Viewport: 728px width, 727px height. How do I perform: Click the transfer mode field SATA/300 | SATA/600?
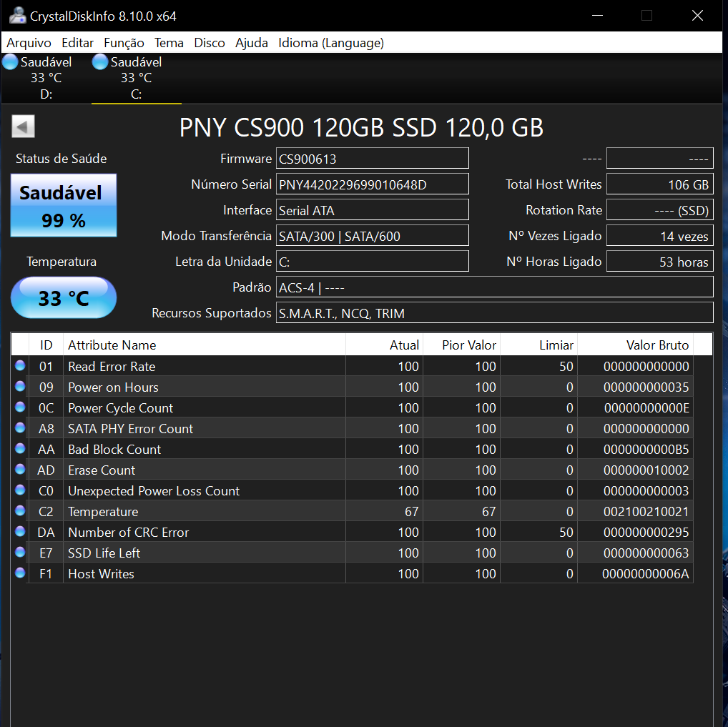pos(373,236)
